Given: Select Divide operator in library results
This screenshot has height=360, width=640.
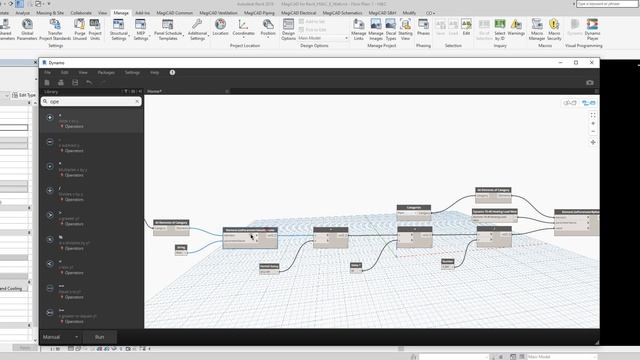Looking at the screenshot, I should 92,194.
